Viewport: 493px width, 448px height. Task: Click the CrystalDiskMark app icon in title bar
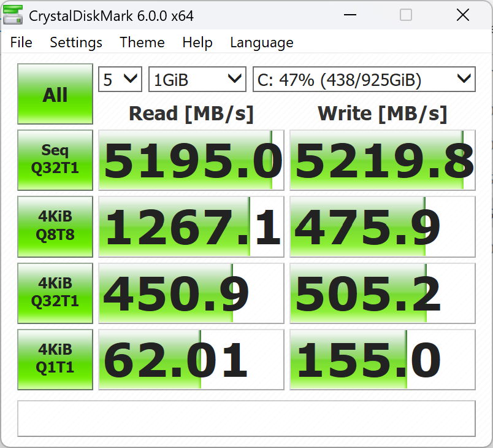point(13,15)
